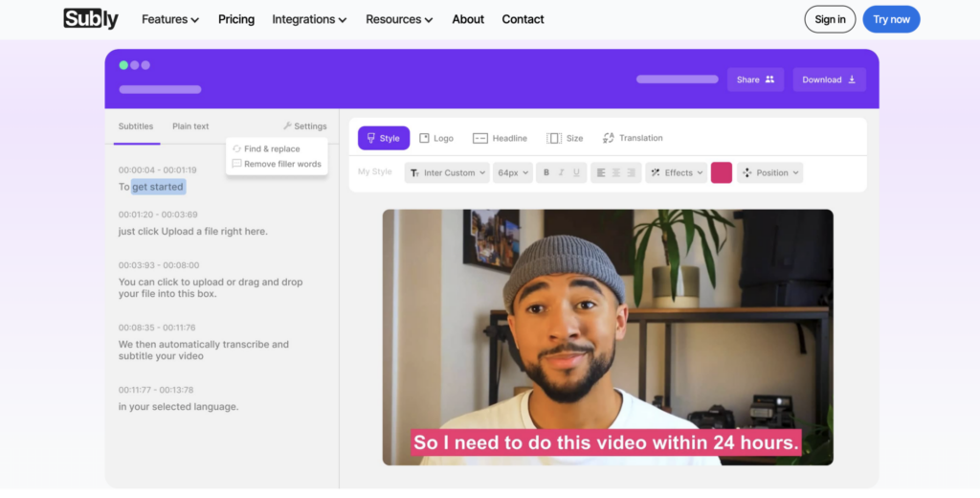Open the pink subtitle color swatch
Viewport: 980px width, 498px height.
click(722, 173)
